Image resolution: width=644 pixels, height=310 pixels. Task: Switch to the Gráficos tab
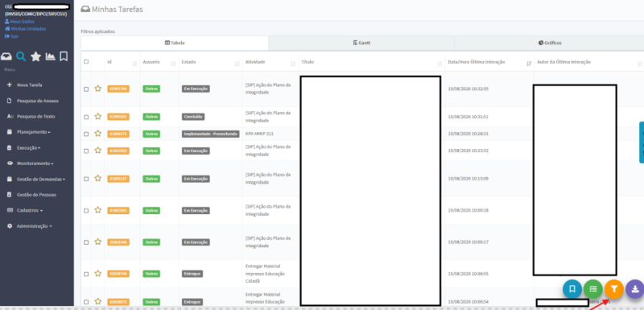(x=550, y=43)
